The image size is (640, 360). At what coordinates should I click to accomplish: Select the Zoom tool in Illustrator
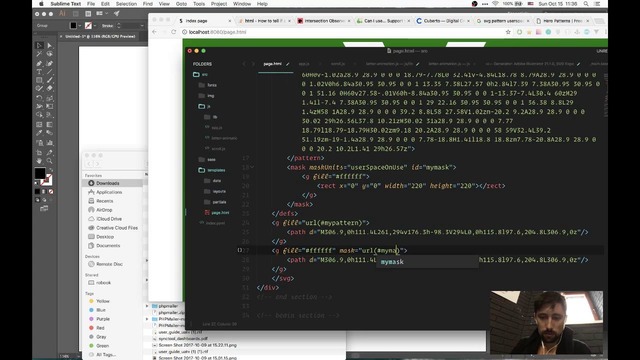tap(49, 161)
